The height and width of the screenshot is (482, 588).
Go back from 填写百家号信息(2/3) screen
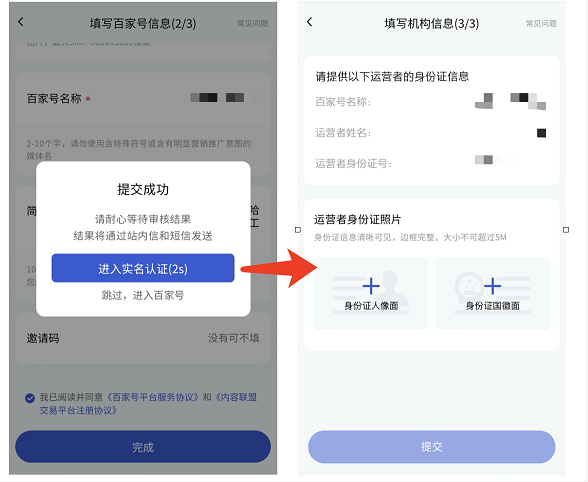tap(21, 22)
